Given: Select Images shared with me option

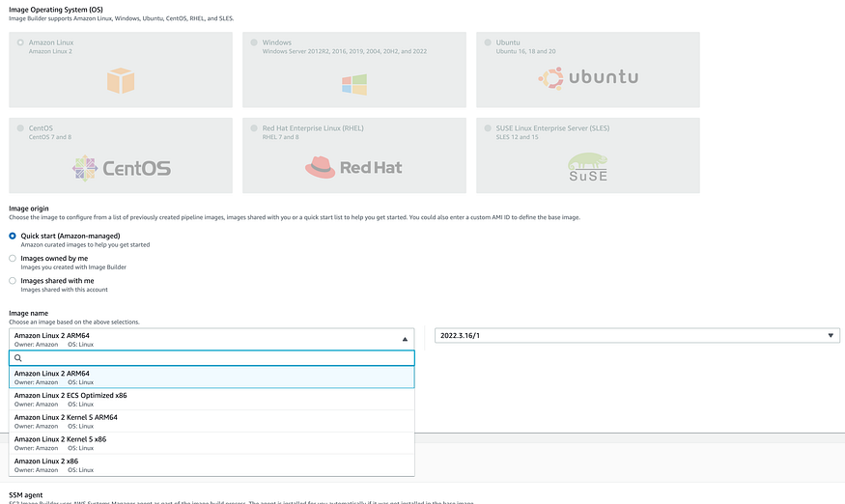Looking at the screenshot, I should [x=13, y=281].
